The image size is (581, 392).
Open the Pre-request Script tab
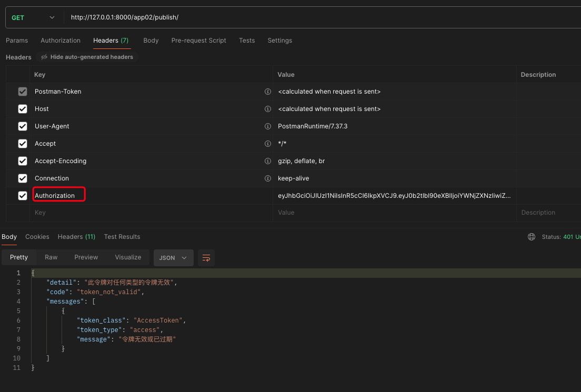(x=198, y=41)
